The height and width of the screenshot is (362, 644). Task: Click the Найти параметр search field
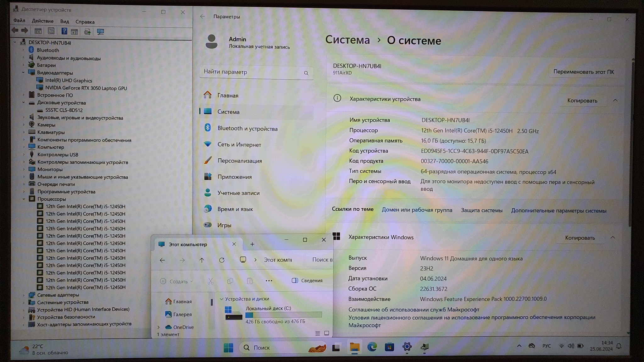click(x=252, y=72)
